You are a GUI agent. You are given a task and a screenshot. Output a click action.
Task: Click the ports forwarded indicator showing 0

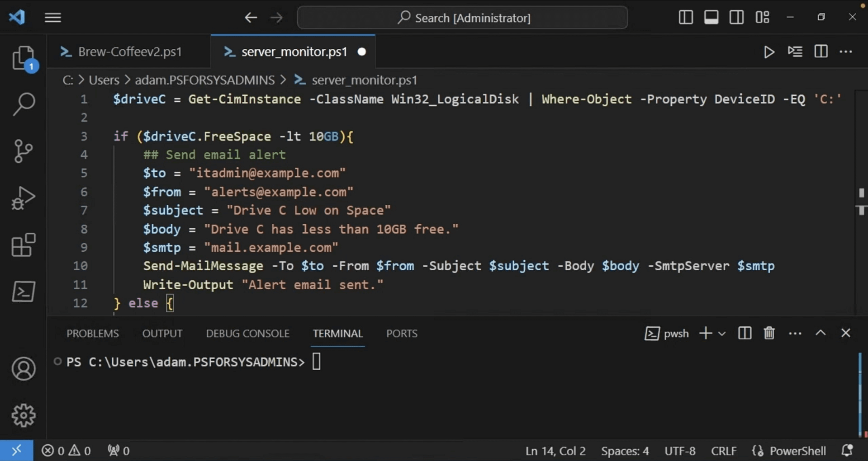(x=119, y=451)
